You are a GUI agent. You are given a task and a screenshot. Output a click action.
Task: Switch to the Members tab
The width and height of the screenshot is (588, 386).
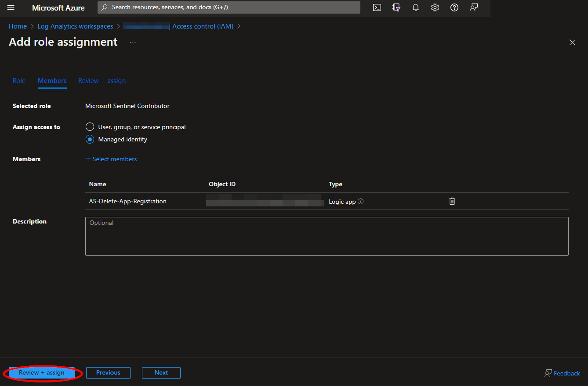[52, 81]
